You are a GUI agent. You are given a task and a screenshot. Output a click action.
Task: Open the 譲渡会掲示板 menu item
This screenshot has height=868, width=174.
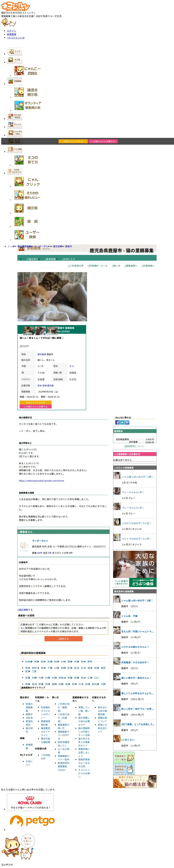[28, 92]
